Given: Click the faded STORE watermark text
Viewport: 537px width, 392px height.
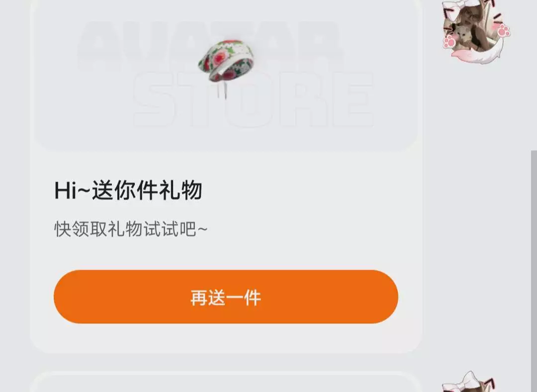Looking at the screenshot, I should (253, 99).
